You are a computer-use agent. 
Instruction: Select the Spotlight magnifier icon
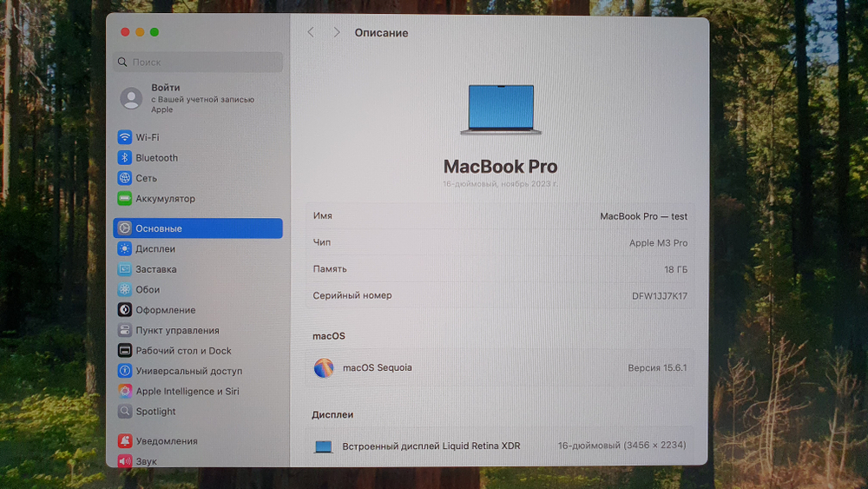point(124,412)
